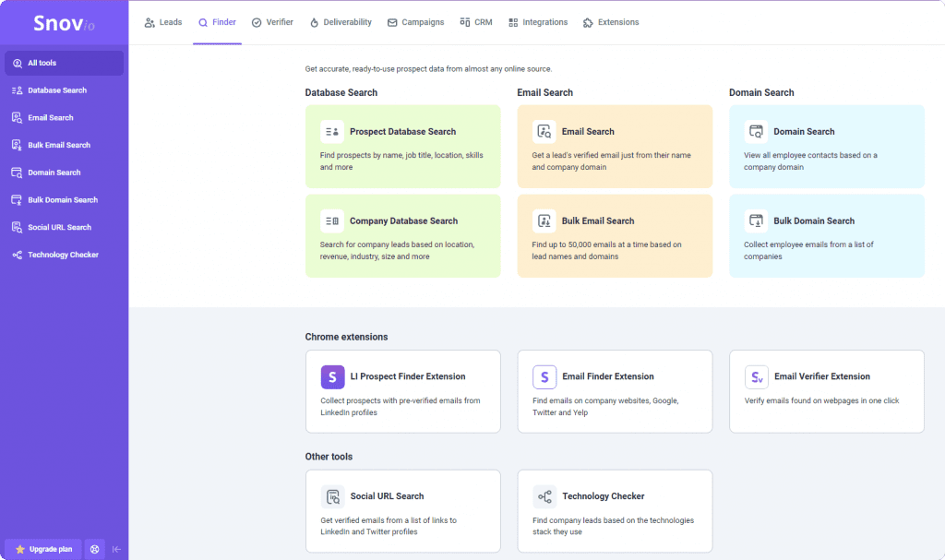Click the Company Database Search card icon

click(x=332, y=220)
